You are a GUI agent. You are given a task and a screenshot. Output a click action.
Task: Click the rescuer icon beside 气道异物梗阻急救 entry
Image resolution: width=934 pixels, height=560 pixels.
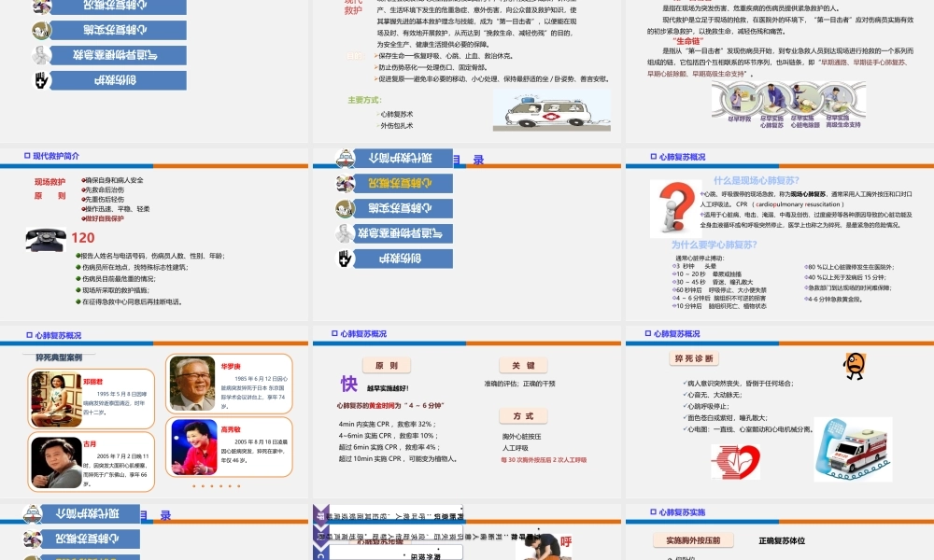345,232
